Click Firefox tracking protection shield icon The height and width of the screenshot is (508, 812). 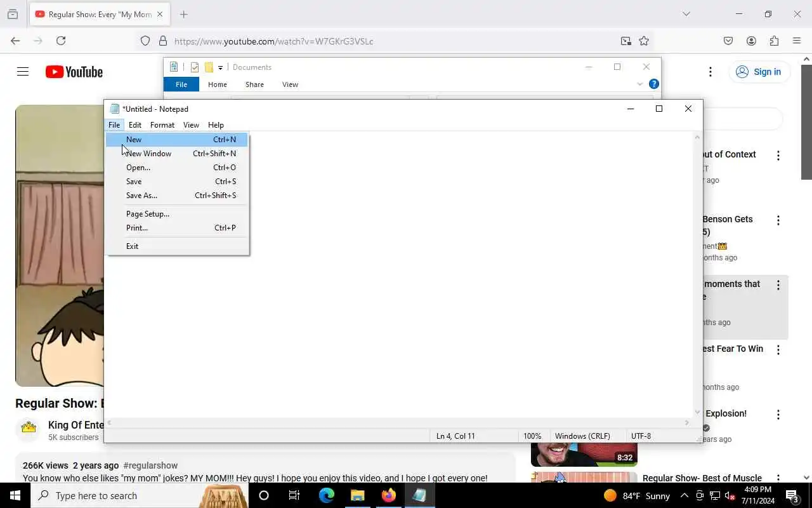145,41
